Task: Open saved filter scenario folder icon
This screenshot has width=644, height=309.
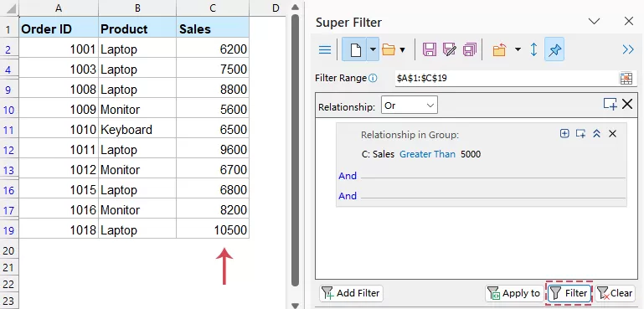Action: click(388, 50)
